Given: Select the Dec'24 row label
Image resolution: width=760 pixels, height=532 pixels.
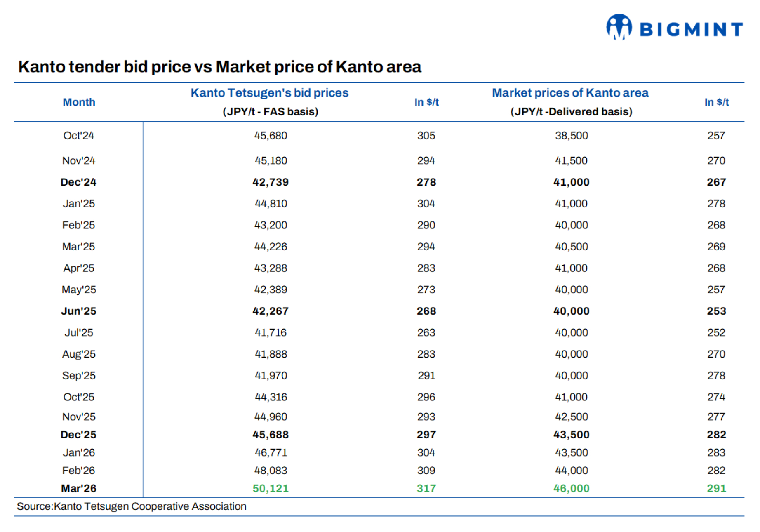Looking at the screenshot, I should (x=78, y=182).
